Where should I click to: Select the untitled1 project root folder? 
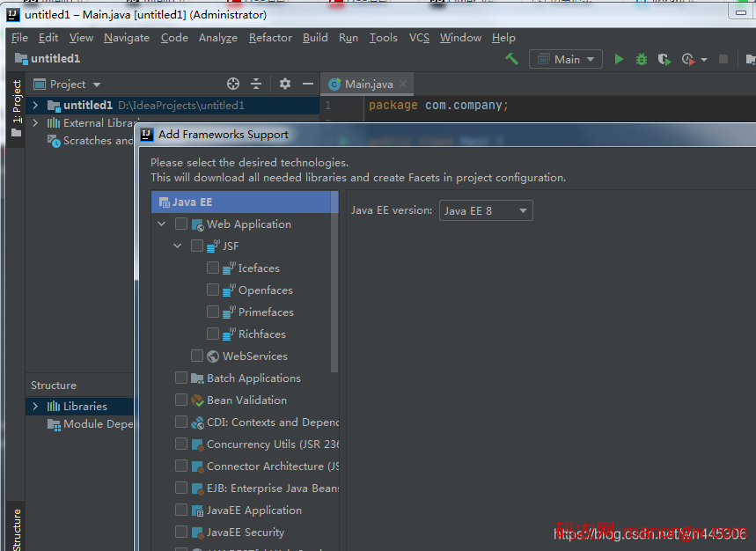[x=87, y=106]
